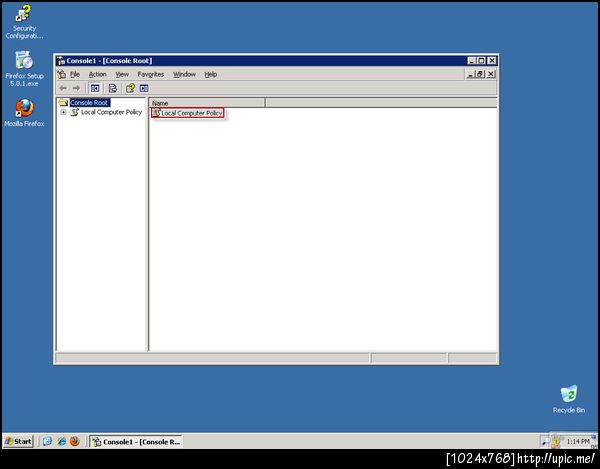Click the Show/Hide Action Pane toolbar icon
Viewport: 600px width, 469px height.
[x=144, y=88]
